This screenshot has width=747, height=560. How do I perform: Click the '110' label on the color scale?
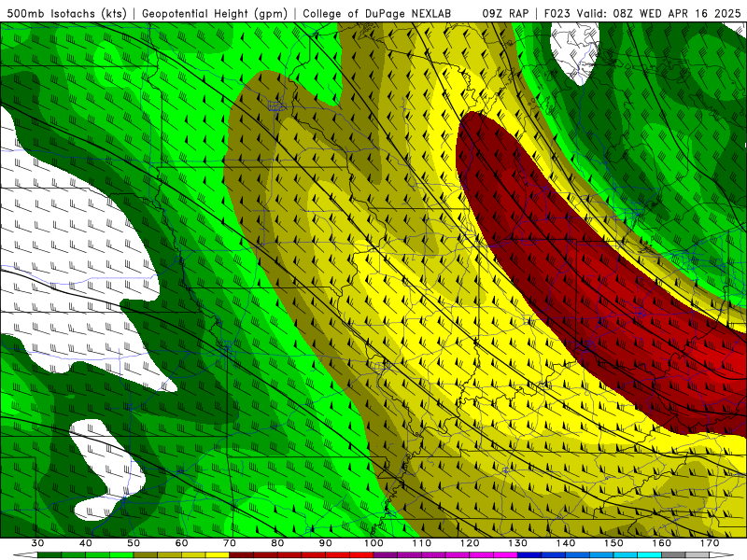coord(422,543)
